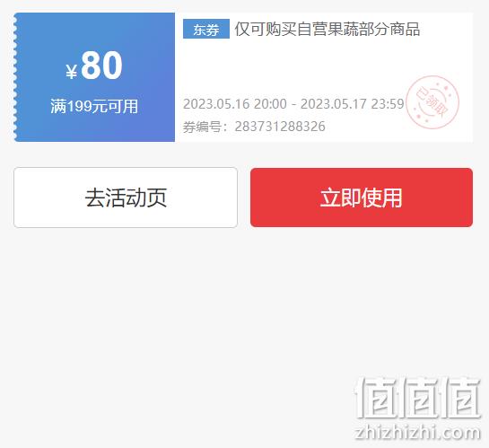Click the ¥ currency symbol
The image size is (489, 448).
tap(72, 72)
